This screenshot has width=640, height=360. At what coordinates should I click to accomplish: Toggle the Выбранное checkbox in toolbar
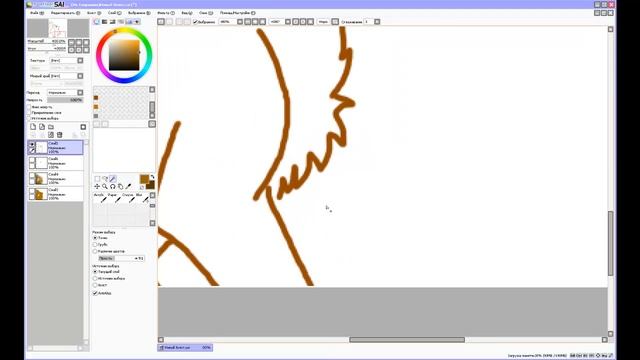[x=195, y=22]
